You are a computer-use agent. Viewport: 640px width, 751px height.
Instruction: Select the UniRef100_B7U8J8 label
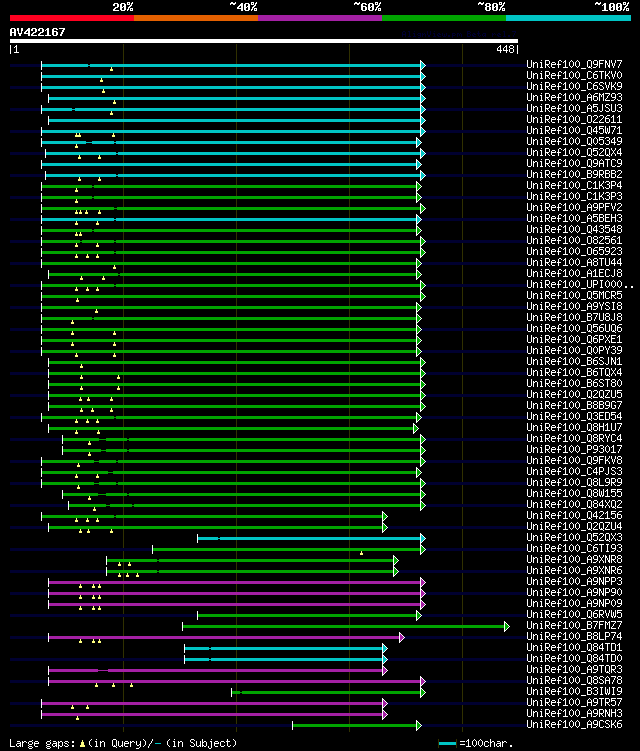click(x=574, y=318)
